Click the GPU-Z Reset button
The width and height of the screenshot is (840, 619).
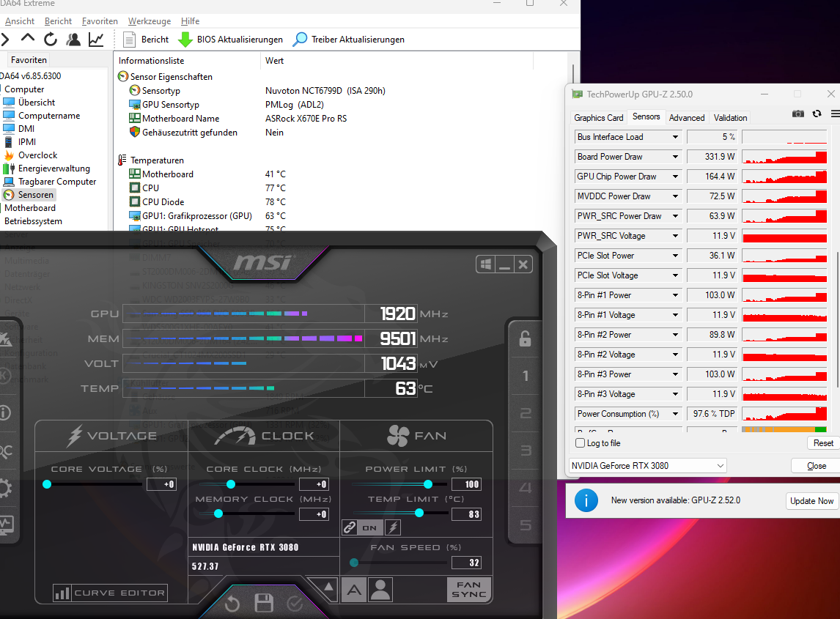823,443
